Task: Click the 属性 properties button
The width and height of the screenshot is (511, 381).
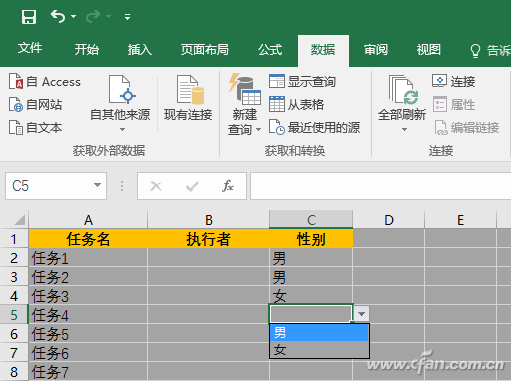Action: pos(454,105)
